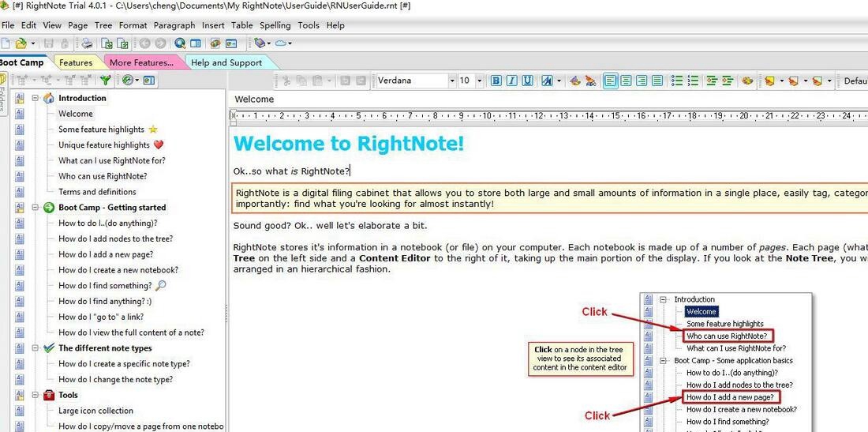The height and width of the screenshot is (432, 868).
Task: Open the Insert menu
Action: pos(213,25)
